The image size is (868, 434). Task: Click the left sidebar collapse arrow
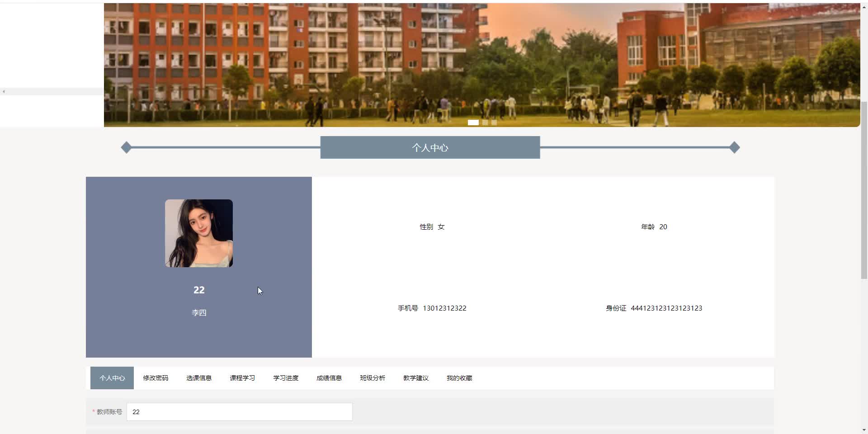4,91
